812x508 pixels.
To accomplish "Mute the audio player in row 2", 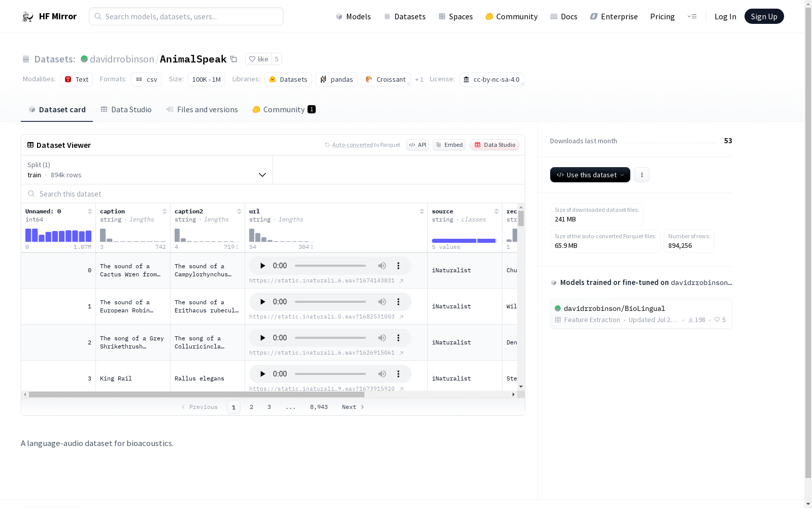I will pyautogui.click(x=382, y=338).
